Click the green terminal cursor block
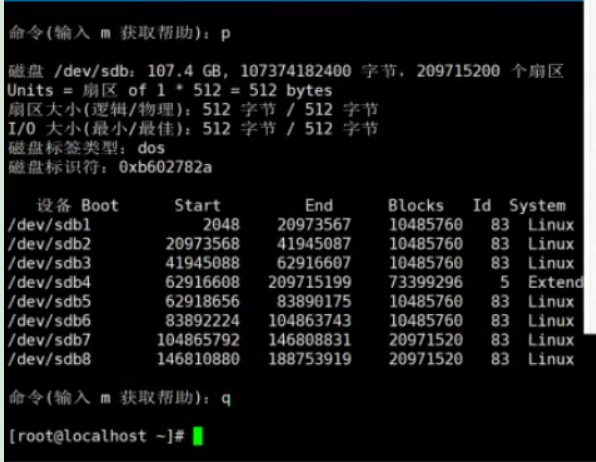The image size is (596, 462). pyautogui.click(x=198, y=436)
